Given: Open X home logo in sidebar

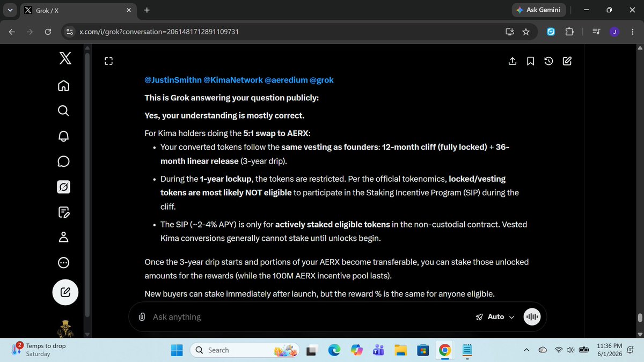Looking at the screenshot, I should (65, 58).
